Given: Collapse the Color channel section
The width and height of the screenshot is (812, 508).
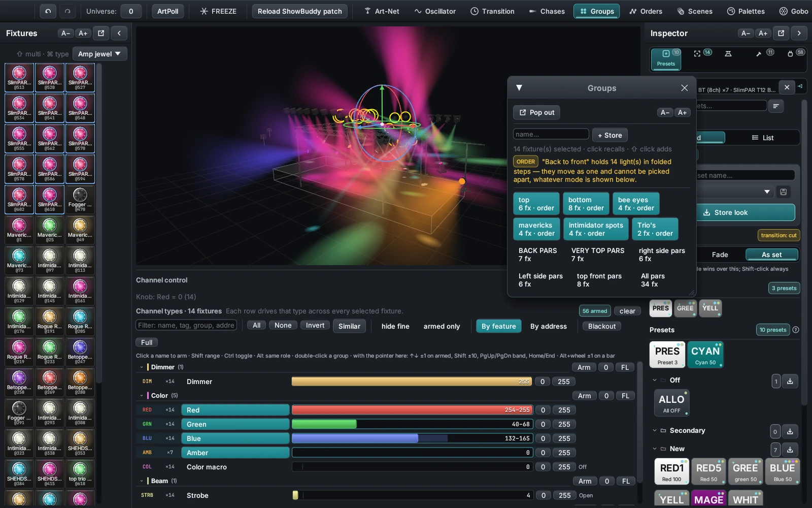Looking at the screenshot, I should coord(142,395).
